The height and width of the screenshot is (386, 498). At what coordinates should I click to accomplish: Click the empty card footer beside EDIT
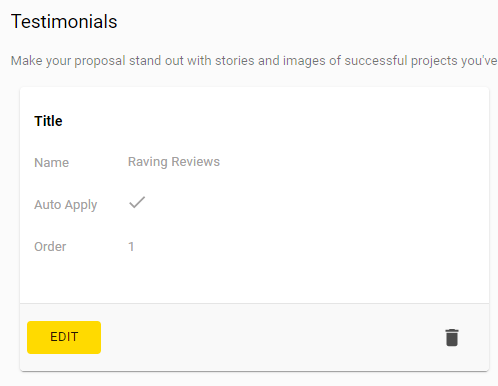[x=267, y=337]
